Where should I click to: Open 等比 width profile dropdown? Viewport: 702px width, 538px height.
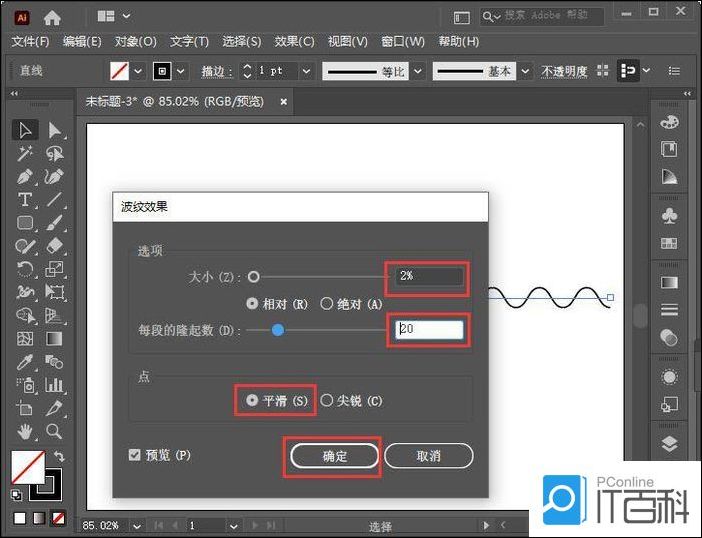coord(417,71)
